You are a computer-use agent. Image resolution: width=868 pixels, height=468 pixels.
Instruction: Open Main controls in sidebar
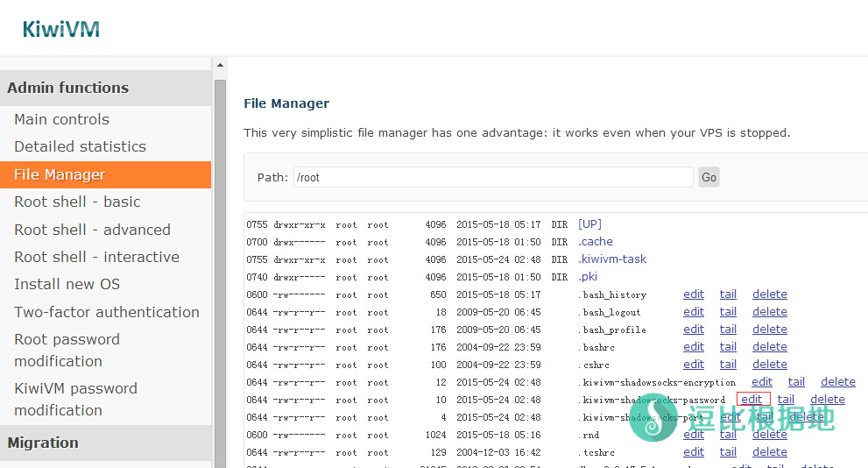click(x=61, y=119)
